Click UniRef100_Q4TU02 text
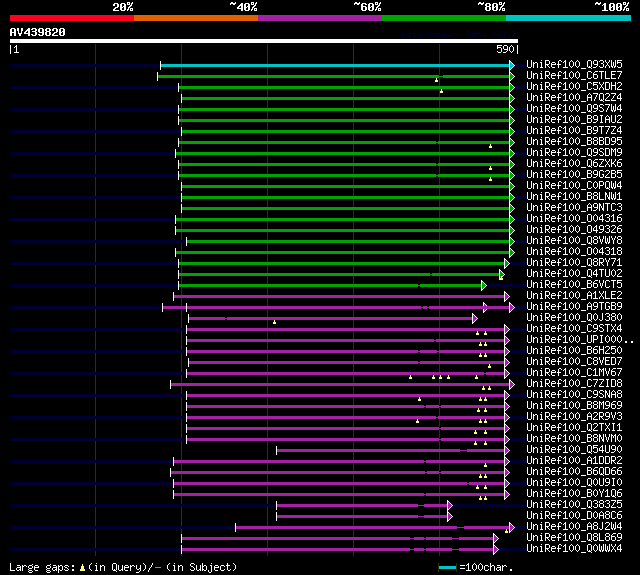This screenshot has width=640, height=575. tap(574, 274)
